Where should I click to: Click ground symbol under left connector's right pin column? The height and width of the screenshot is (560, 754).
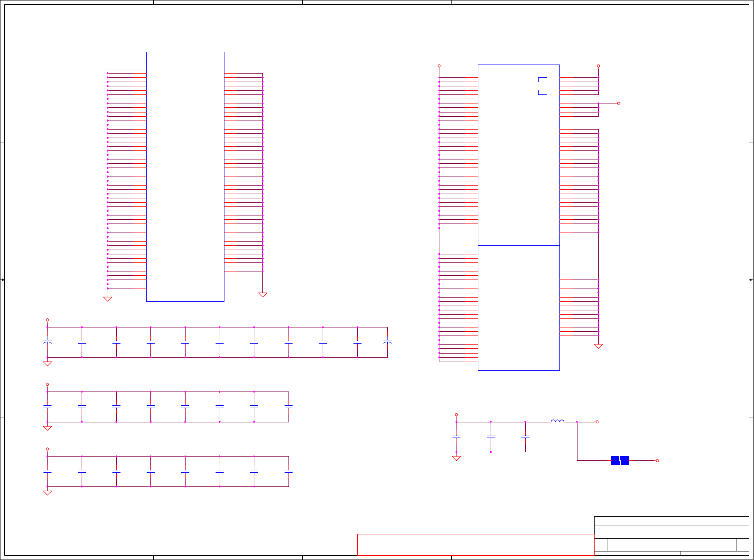(x=262, y=295)
